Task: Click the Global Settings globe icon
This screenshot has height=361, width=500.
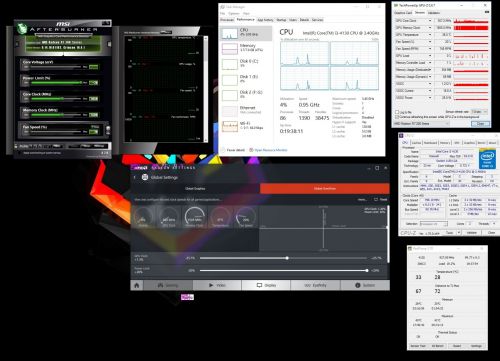Action: click(145, 177)
